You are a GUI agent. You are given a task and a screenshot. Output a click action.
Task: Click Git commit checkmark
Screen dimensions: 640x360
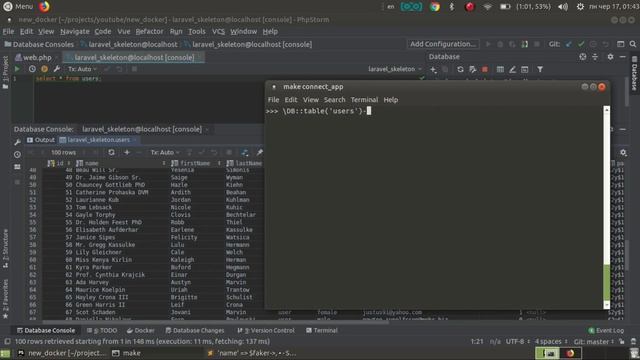[581, 44]
